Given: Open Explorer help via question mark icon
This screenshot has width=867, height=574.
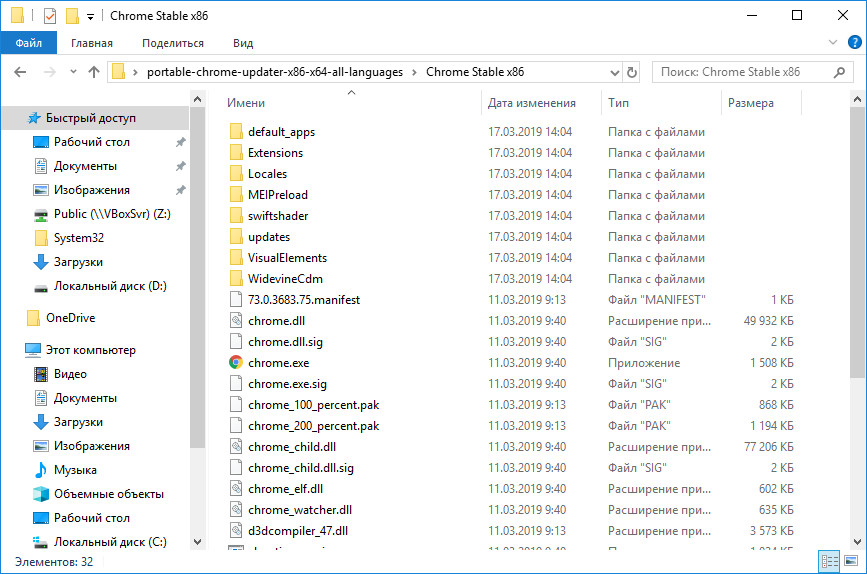Looking at the screenshot, I should [855, 42].
